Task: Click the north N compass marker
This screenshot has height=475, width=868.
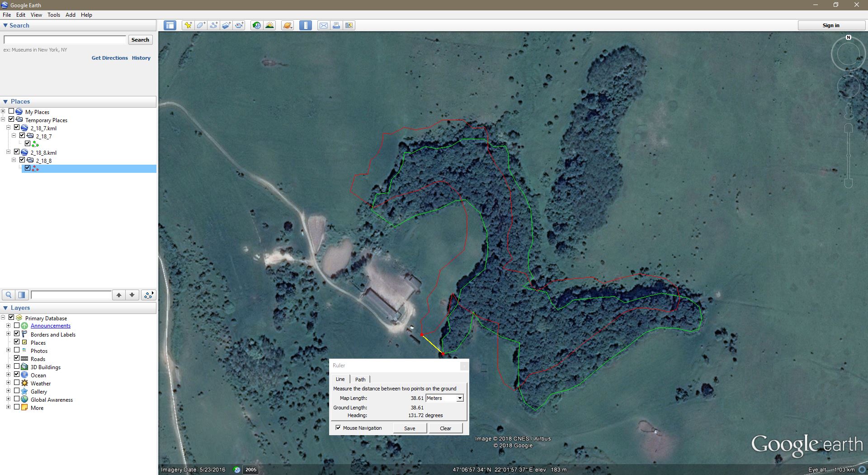Action: [849, 38]
